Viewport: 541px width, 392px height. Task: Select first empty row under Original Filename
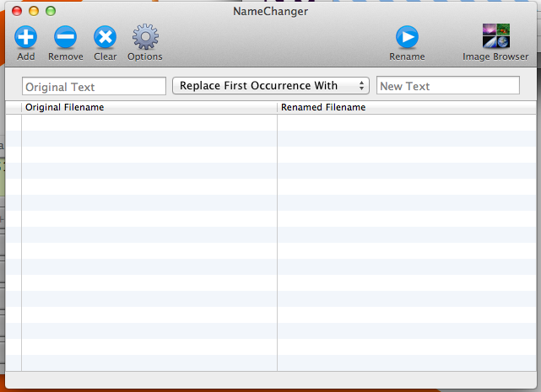click(149, 122)
